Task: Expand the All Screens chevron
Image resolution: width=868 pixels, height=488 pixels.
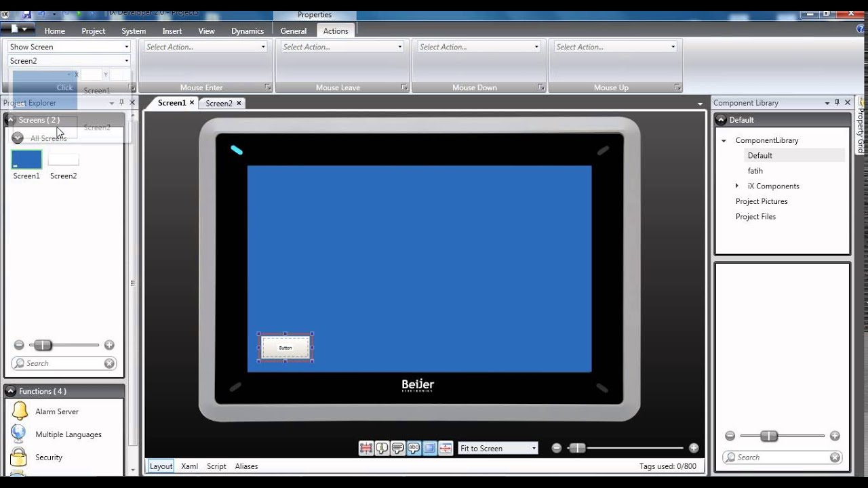Action: (18, 138)
